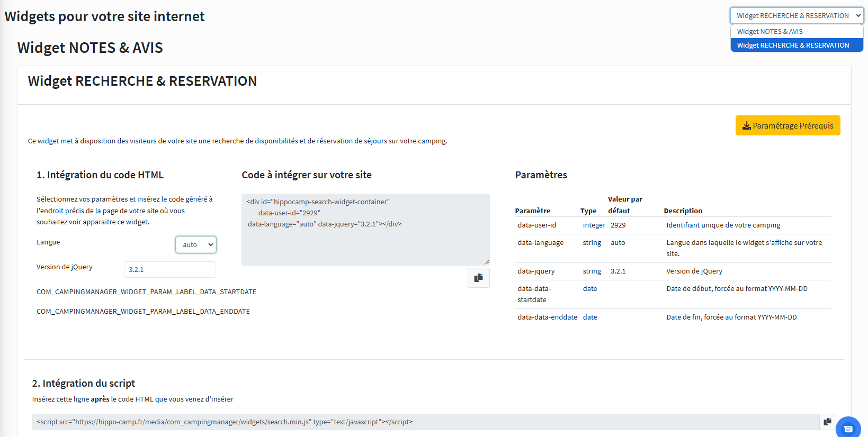Open the widget selector dropdown
Viewport: 868px width, 437px height.
coord(797,16)
